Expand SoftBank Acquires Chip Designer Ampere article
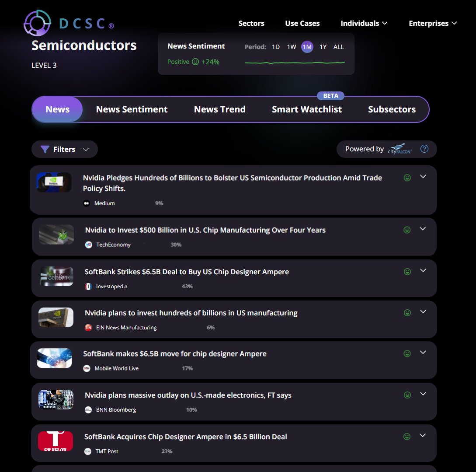Image resolution: width=476 pixels, height=472 pixels. click(423, 435)
